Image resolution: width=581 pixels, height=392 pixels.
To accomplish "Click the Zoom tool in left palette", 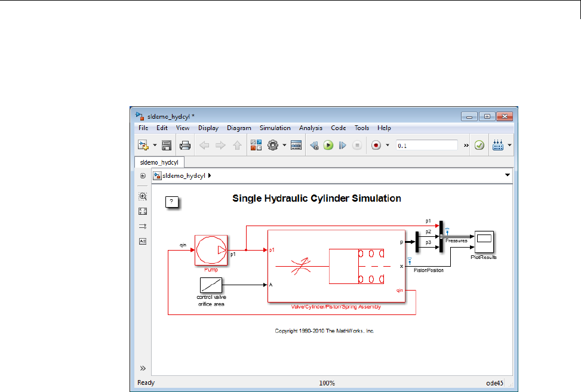I will pyautogui.click(x=143, y=196).
